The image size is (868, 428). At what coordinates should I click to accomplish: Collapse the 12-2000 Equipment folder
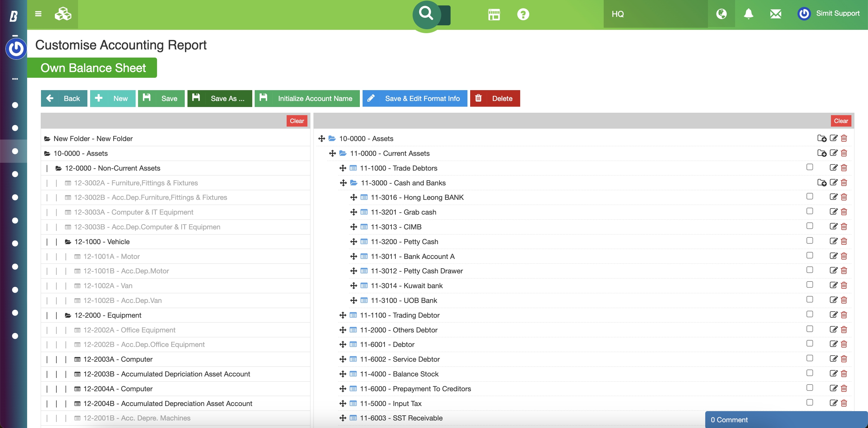[x=68, y=316]
